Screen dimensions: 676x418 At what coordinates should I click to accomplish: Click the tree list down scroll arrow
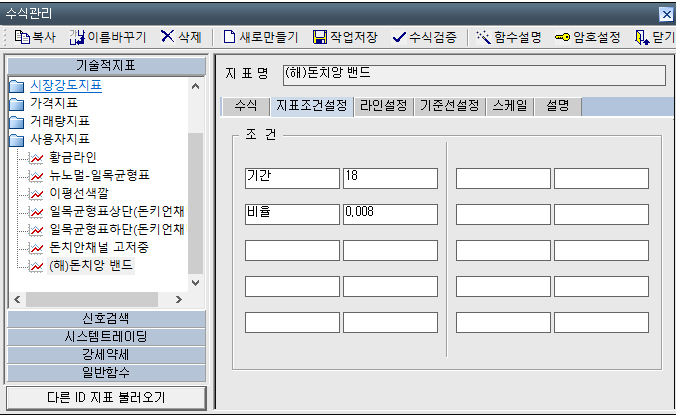195,284
